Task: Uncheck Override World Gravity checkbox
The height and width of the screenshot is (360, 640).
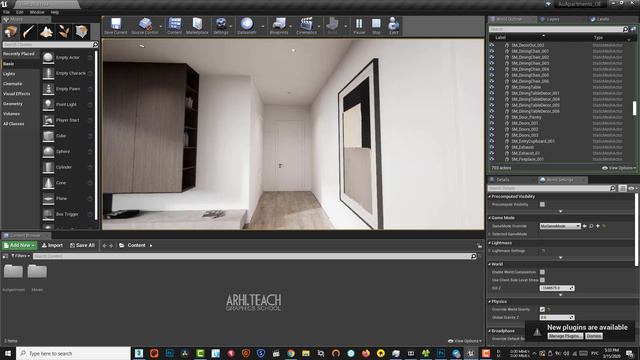Action: tap(542, 309)
